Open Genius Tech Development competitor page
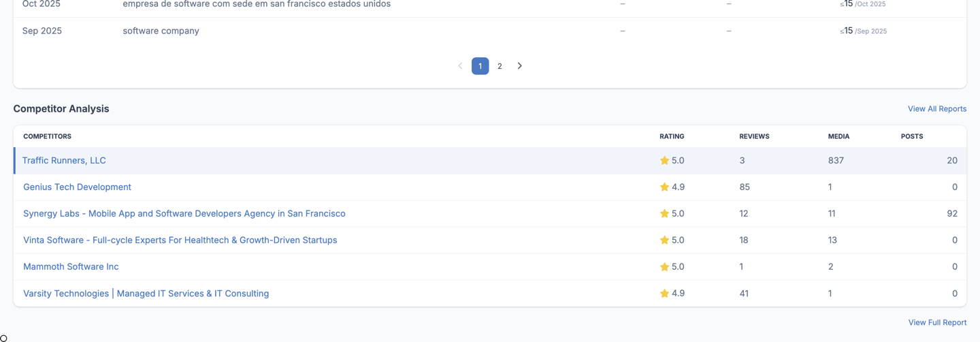 (x=77, y=187)
